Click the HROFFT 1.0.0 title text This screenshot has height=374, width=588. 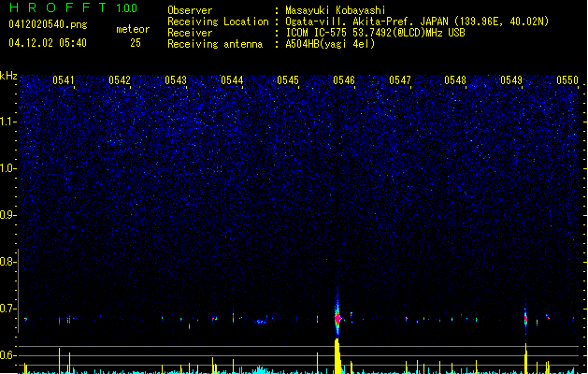74,7
